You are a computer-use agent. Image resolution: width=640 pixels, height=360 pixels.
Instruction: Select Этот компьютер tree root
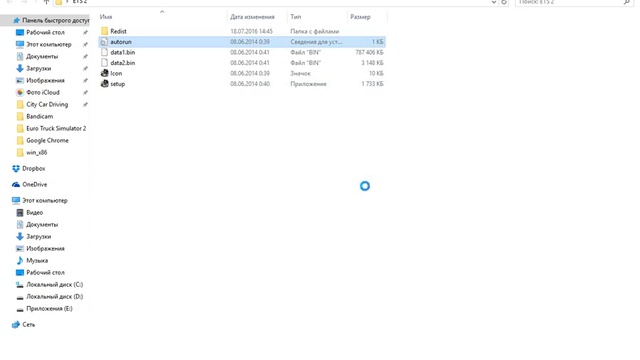[x=45, y=200]
